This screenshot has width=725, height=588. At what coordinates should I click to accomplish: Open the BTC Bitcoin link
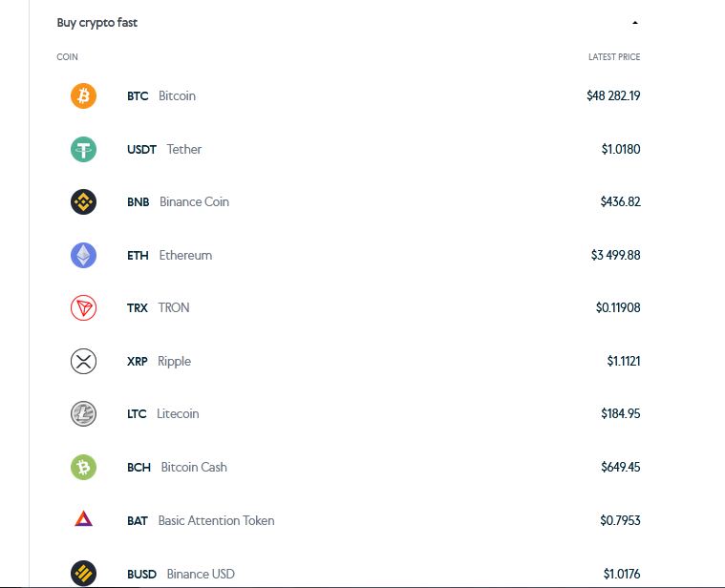pos(160,96)
